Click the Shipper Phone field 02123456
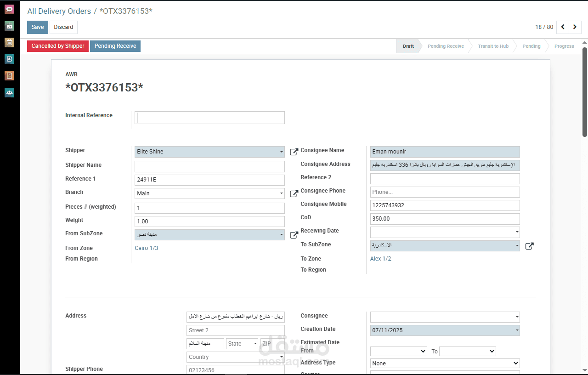Image resolution: width=588 pixels, height=375 pixels. (x=236, y=370)
